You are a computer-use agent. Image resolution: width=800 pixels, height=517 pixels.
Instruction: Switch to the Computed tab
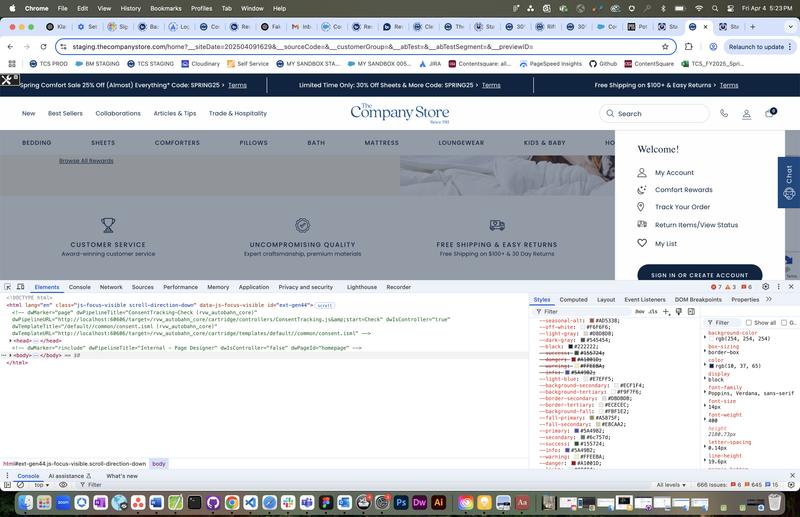[573, 300]
